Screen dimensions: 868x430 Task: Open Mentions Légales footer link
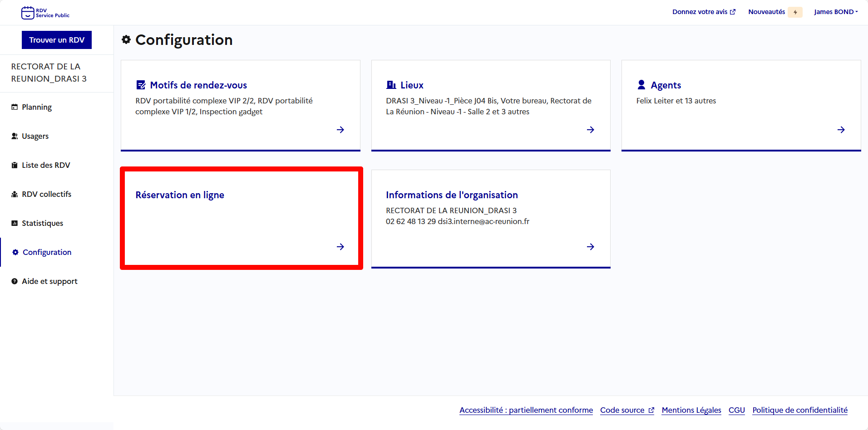click(x=691, y=410)
